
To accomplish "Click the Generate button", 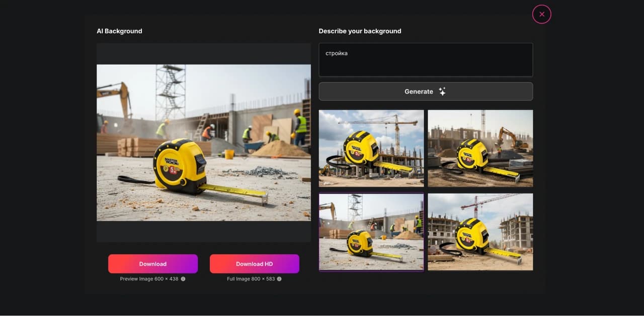I will pyautogui.click(x=426, y=92).
